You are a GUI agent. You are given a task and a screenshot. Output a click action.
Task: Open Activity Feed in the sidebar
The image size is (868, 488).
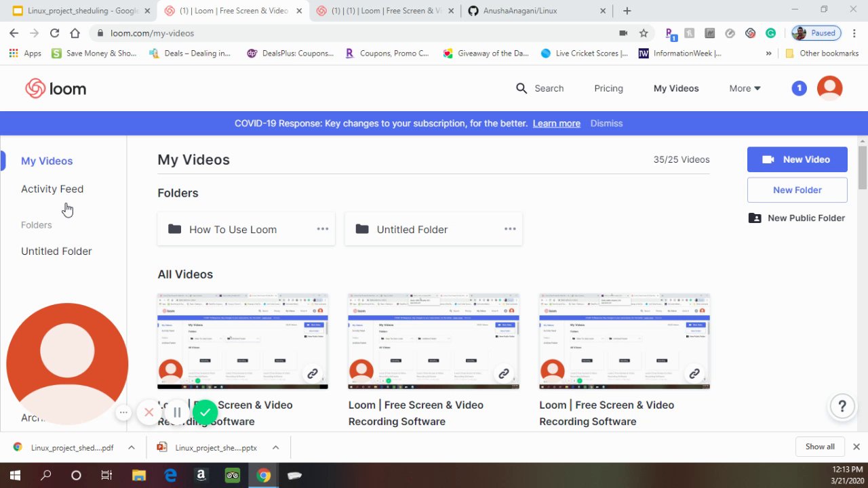pos(52,189)
